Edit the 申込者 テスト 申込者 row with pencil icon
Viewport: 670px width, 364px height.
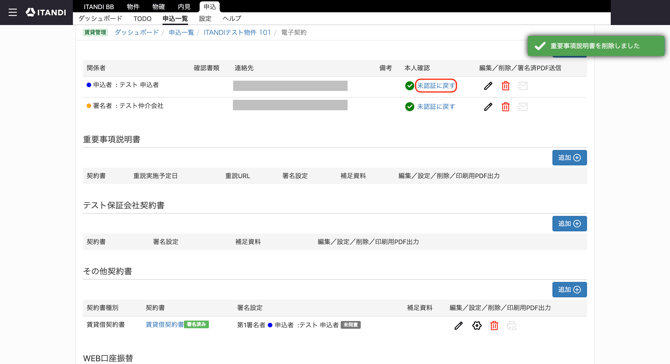(488, 86)
